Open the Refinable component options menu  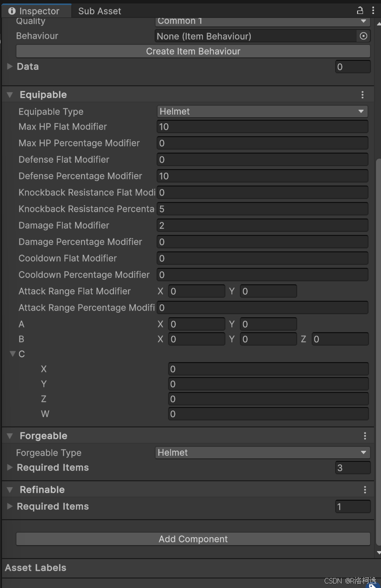pyautogui.click(x=365, y=489)
